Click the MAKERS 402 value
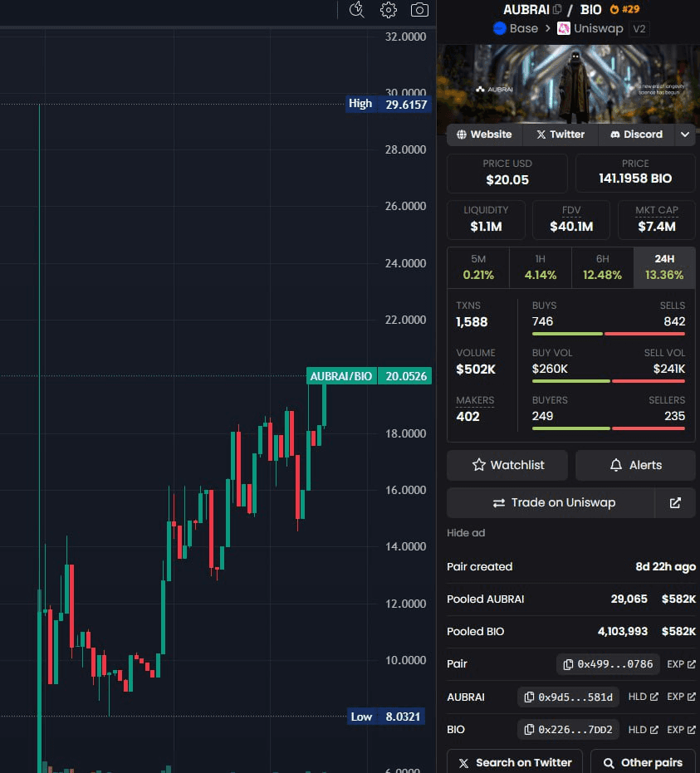Image resolution: width=700 pixels, height=773 pixels. tap(467, 417)
